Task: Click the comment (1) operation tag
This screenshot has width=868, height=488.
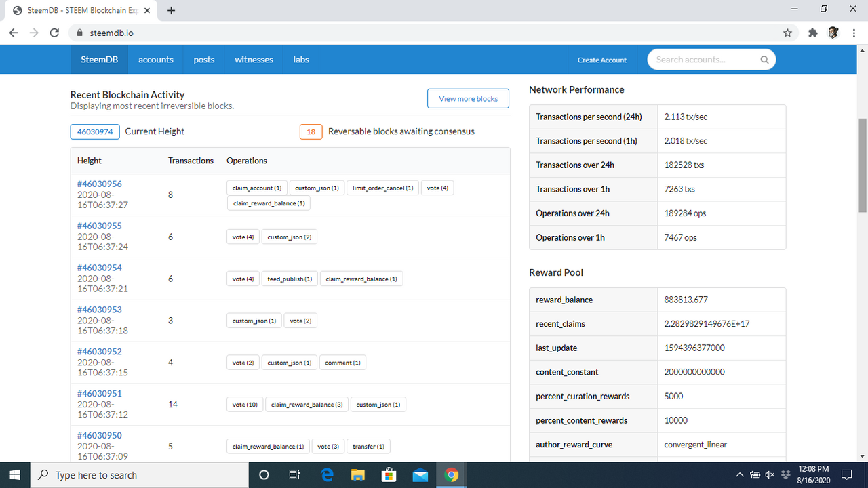Action: [x=342, y=363]
